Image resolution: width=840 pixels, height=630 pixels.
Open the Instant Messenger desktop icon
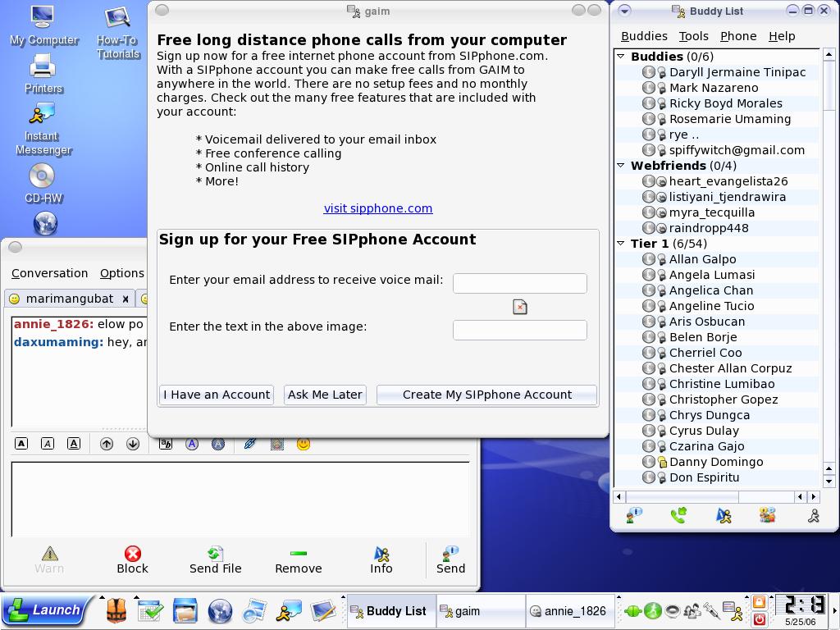tap(42, 130)
